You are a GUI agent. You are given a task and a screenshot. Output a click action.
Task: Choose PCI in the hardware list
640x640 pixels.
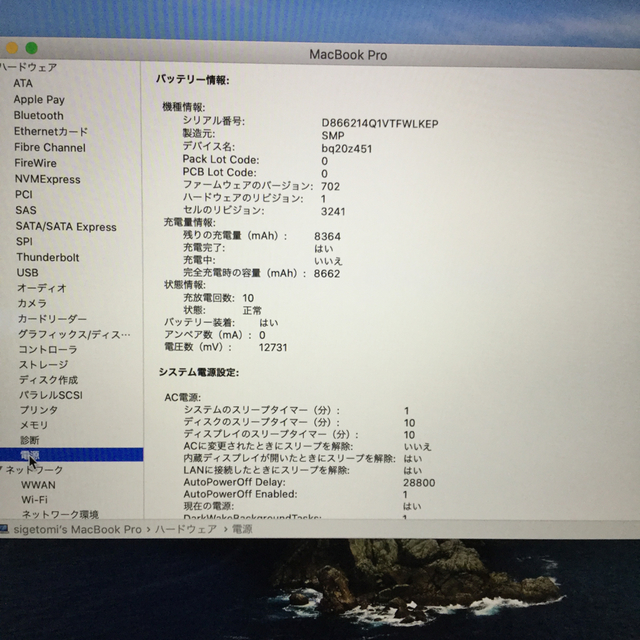pos(24,195)
